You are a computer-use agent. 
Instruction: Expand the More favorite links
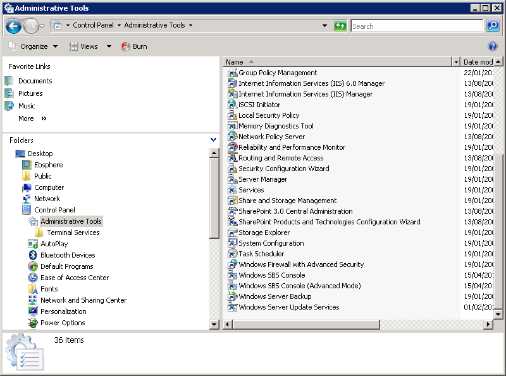[32, 119]
